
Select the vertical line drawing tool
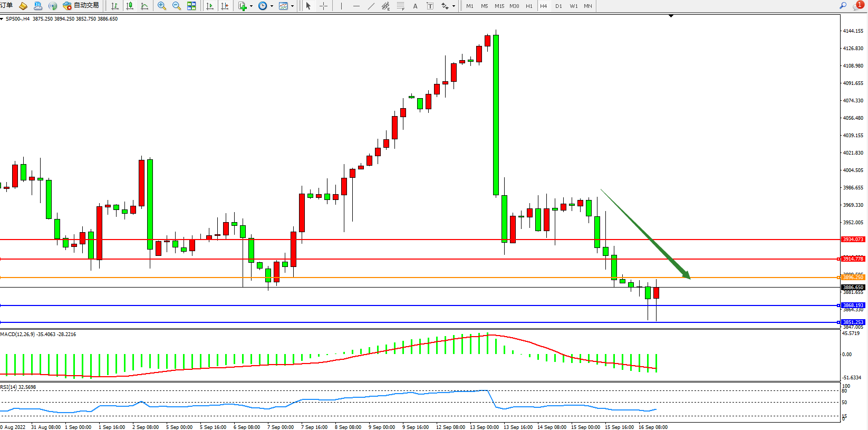[x=341, y=6]
